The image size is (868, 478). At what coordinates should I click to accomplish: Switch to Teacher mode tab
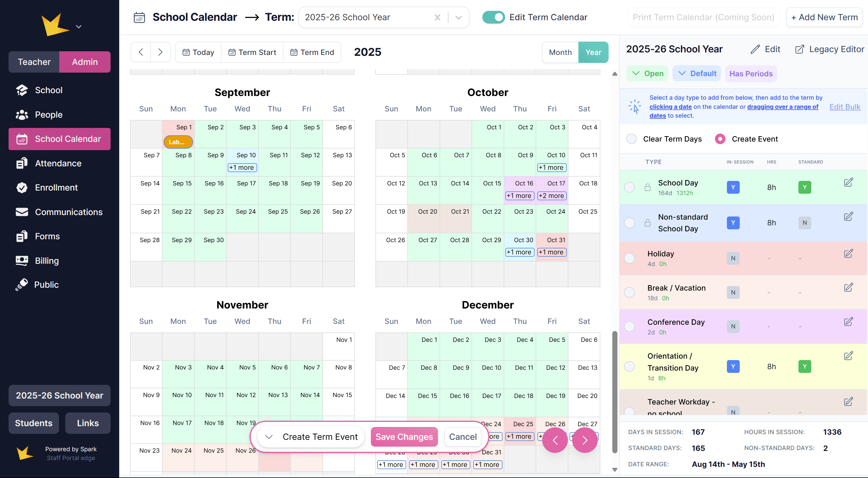click(x=34, y=62)
